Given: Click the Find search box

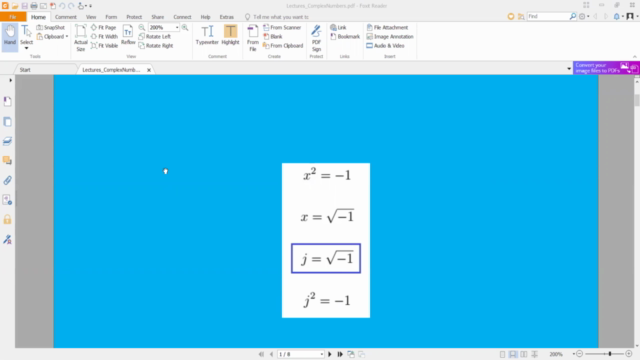Looking at the screenshot, I should 548,16.
